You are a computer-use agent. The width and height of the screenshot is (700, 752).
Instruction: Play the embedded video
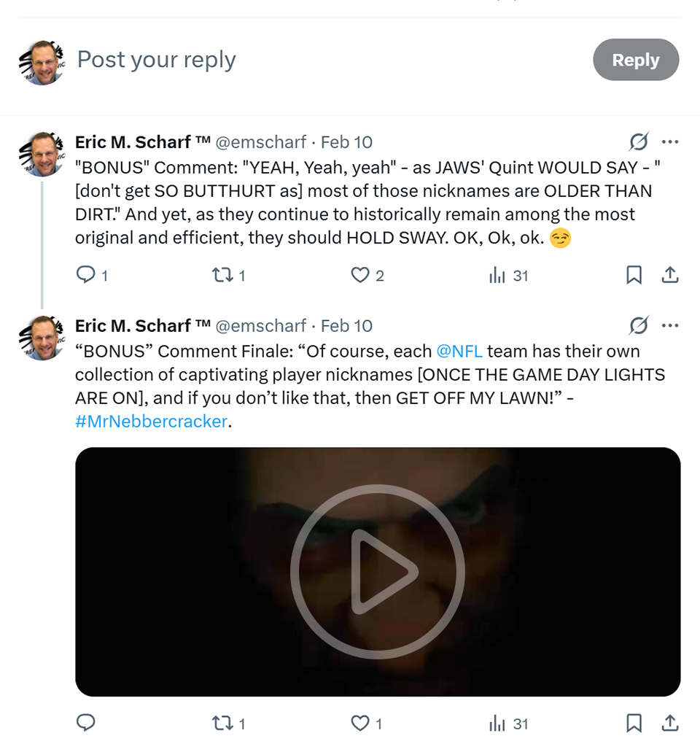pyautogui.click(x=377, y=571)
